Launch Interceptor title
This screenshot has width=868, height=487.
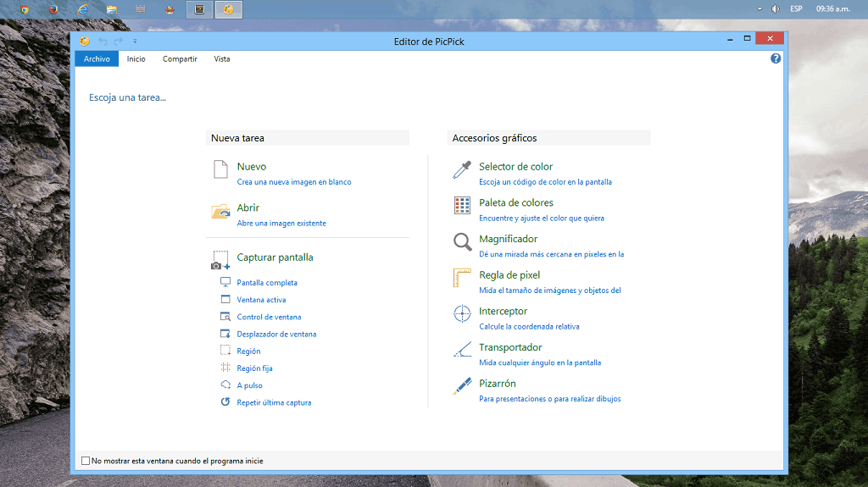click(x=504, y=311)
